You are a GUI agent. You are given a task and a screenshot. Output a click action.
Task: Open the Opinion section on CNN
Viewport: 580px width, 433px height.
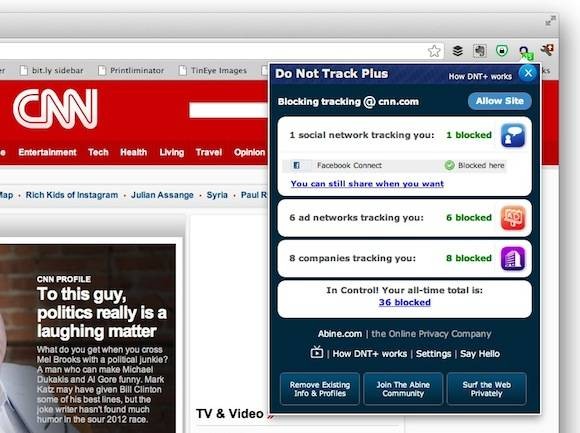[x=249, y=152]
